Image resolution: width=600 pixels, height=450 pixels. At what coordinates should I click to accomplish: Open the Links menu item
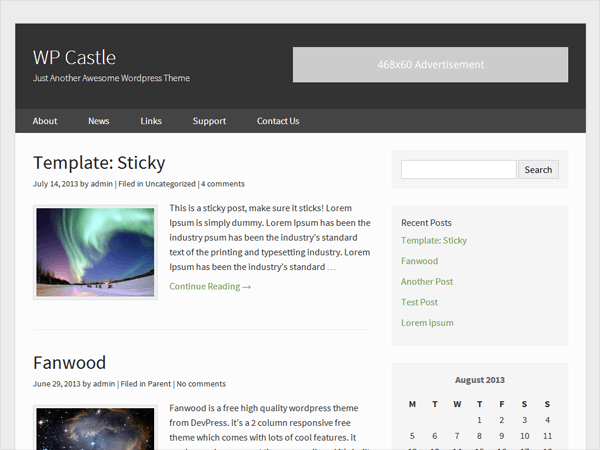pyautogui.click(x=151, y=121)
